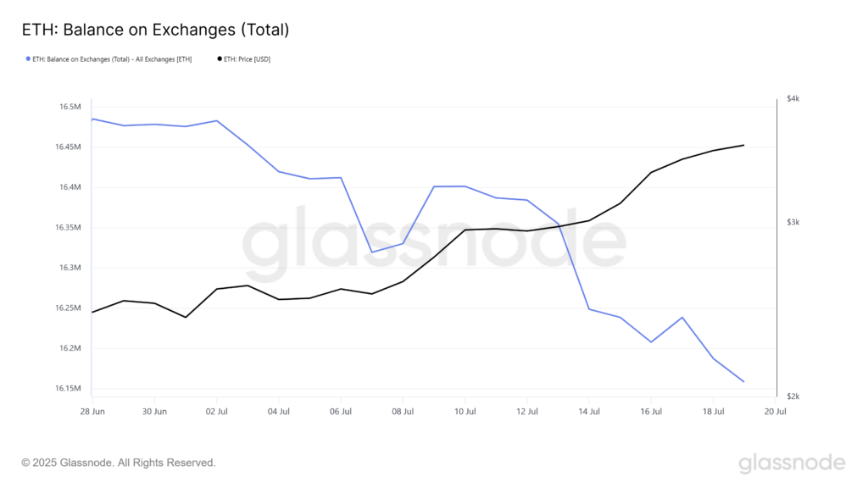Click the "$3k" right price axis label
868x488 pixels.
point(793,222)
